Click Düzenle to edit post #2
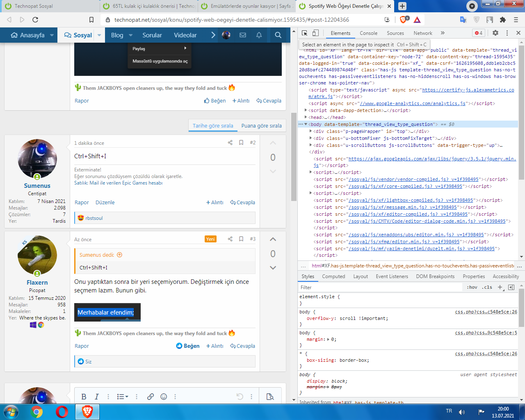525x420 pixels. 105,203
